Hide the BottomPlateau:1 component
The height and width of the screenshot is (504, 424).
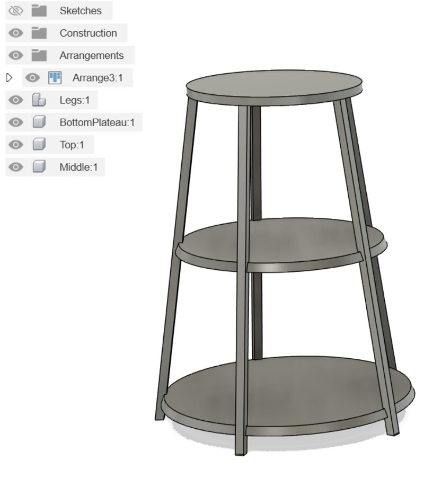(x=16, y=122)
